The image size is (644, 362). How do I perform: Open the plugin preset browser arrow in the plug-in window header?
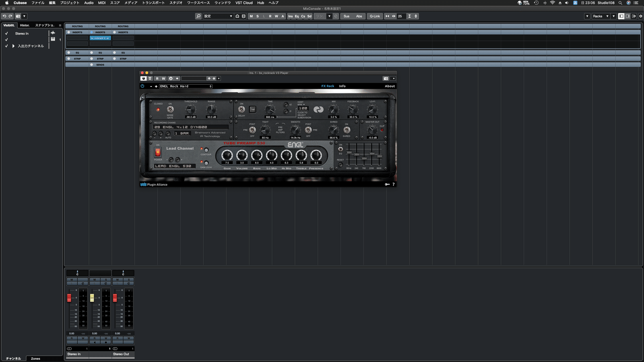(x=219, y=78)
